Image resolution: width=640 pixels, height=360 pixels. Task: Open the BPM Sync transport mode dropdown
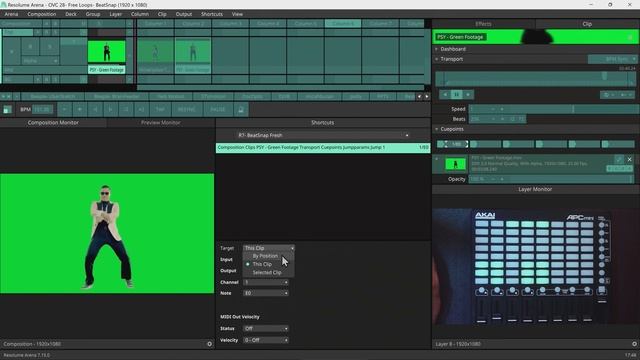[x=612, y=59]
